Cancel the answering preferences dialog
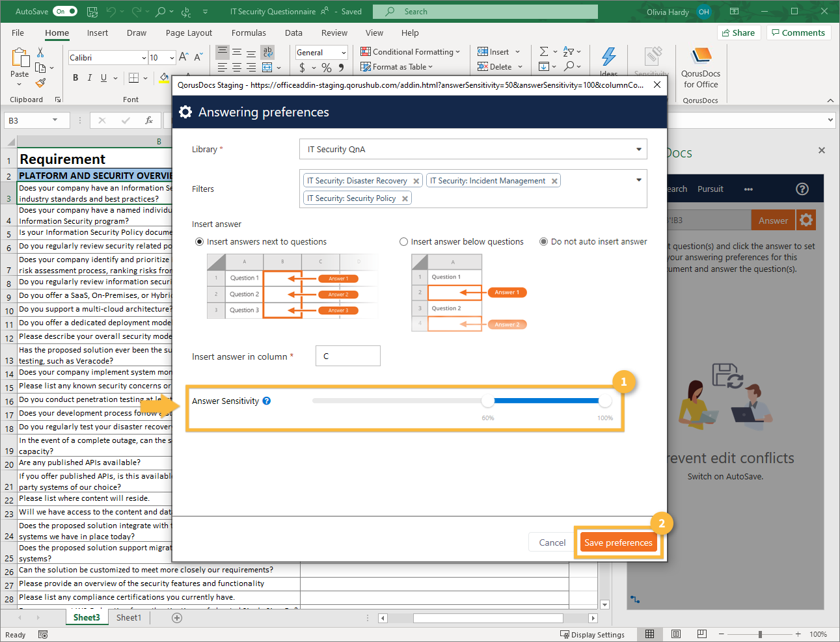The height and width of the screenshot is (642, 840). (552, 542)
